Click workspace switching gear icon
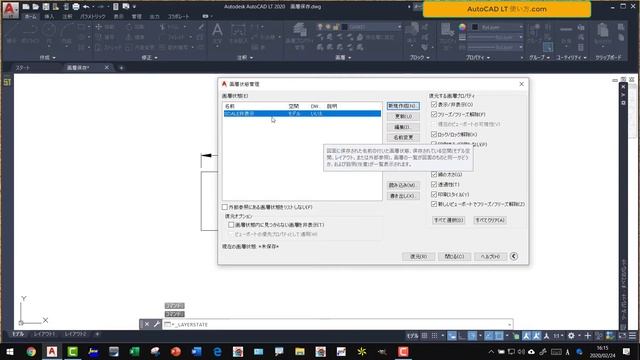Screen dimensions: 640x360 (571, 336)
